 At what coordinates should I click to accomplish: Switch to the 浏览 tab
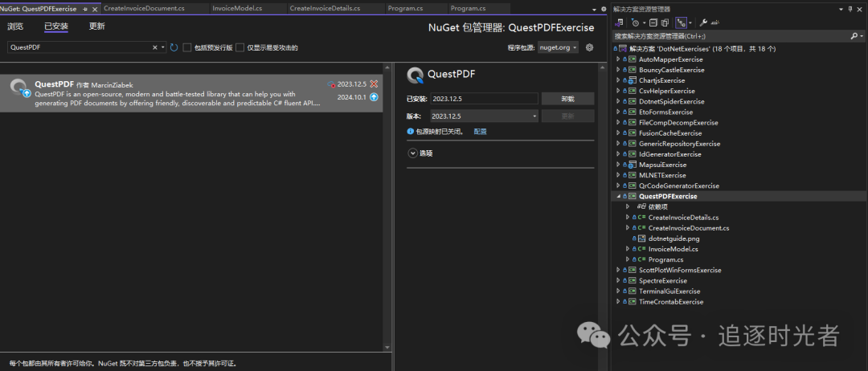pyautogui.click(x=15, y=26)
